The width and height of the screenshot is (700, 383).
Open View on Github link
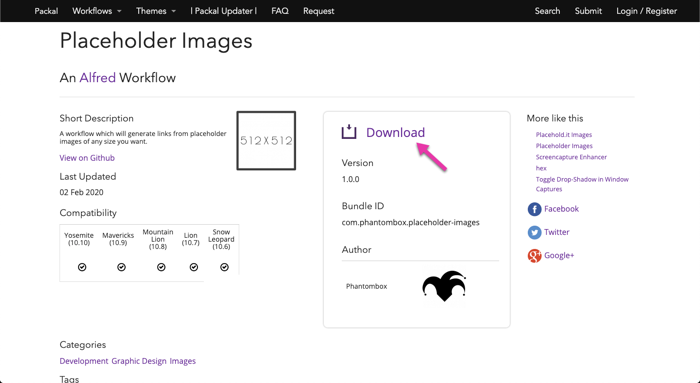(x=87, y=158)
